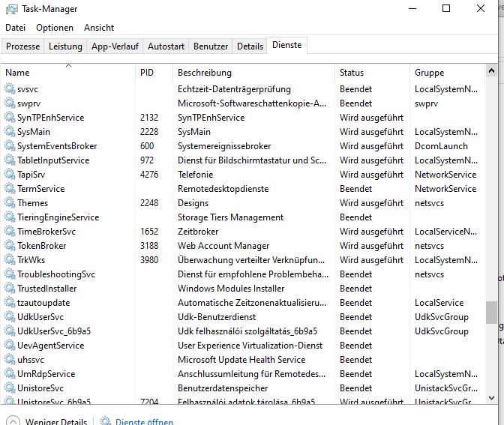
Task: Select the Echtzeit-Datenträgerprüfung description
Action: [234, 89]
